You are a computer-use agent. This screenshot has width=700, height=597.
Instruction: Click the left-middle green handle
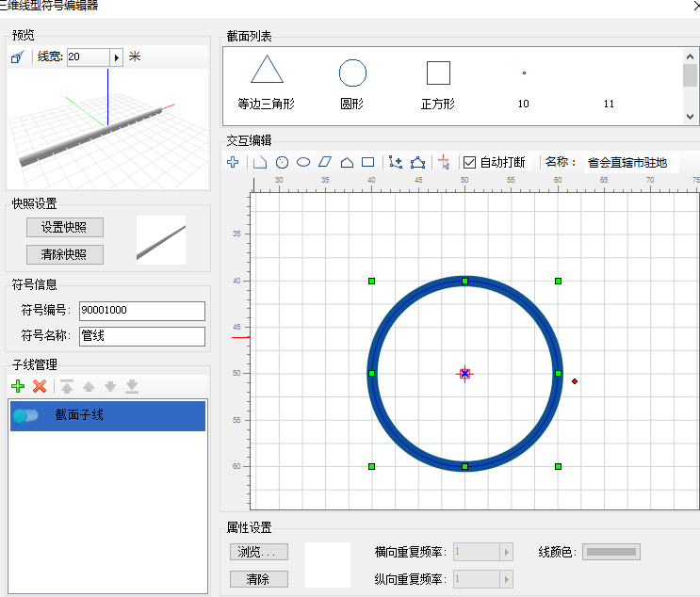coord(371,374)
